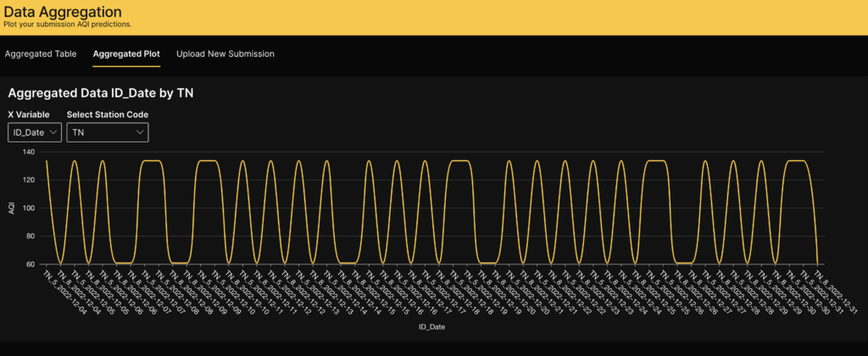This screenshot has height=356, width=868.
Task: Click the 120 tick on the AQI axis
Action: click(x=29, y=180)
